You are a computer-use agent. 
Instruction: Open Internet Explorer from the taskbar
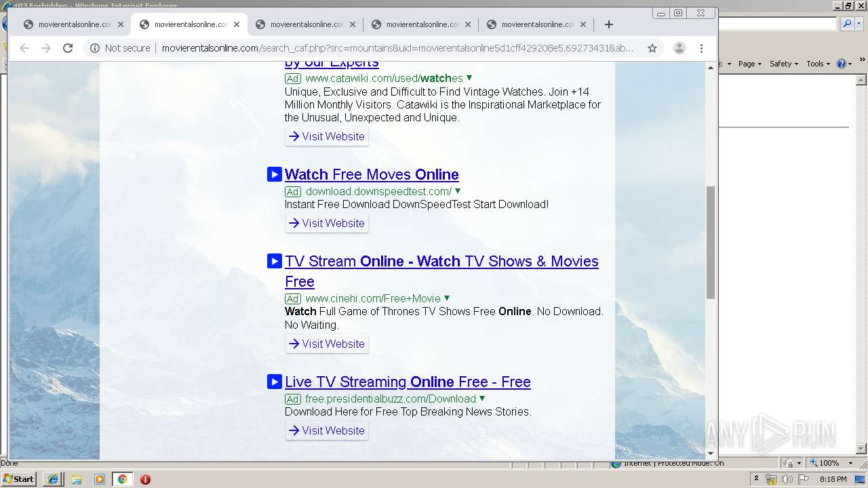[x=53, y=479]
